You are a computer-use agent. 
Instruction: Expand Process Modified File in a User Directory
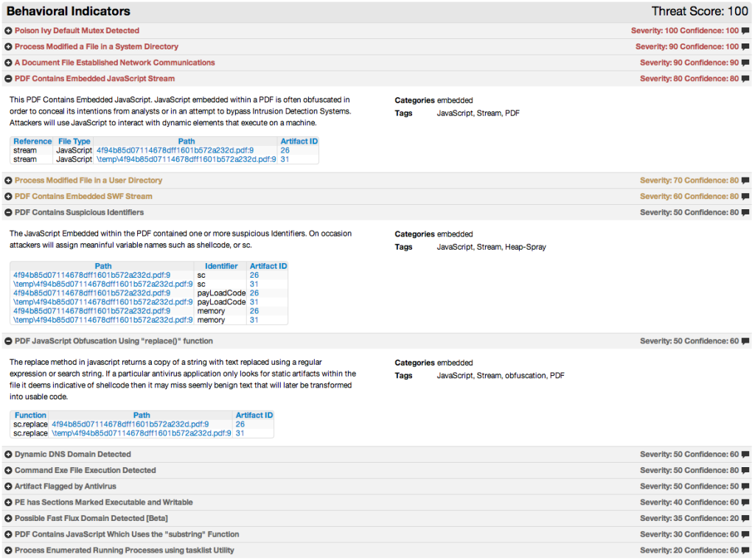(8, 181)
